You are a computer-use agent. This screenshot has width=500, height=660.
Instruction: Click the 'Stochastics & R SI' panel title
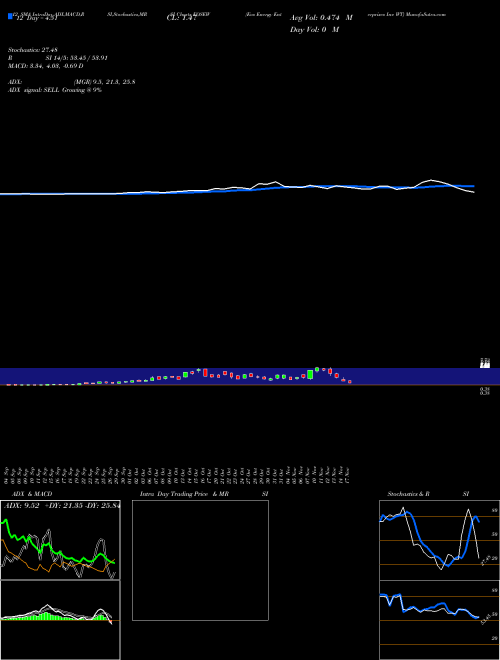point(428,494)
